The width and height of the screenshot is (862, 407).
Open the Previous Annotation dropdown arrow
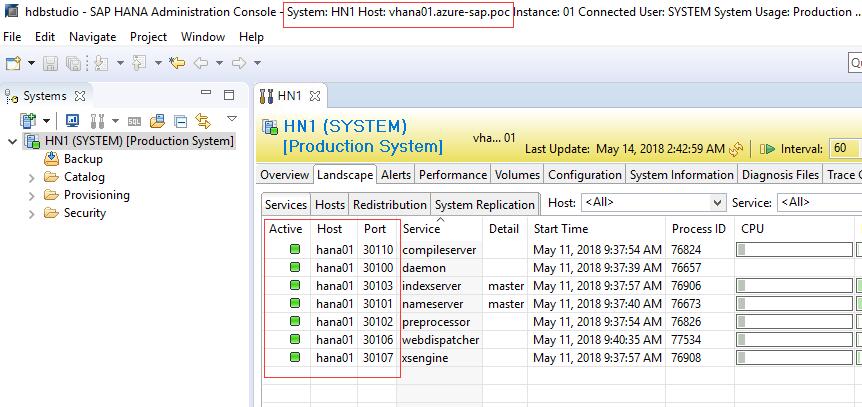pos(158,63)
